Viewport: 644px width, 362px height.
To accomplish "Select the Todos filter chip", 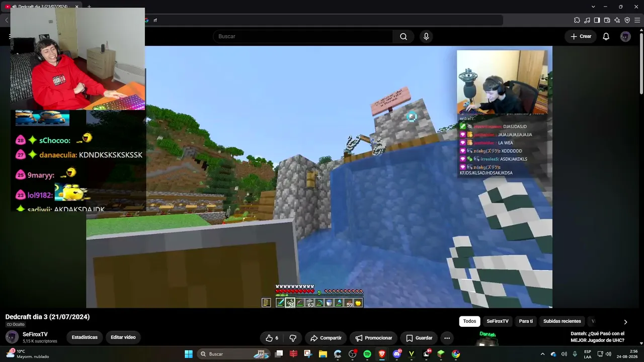I will (469, 321).
